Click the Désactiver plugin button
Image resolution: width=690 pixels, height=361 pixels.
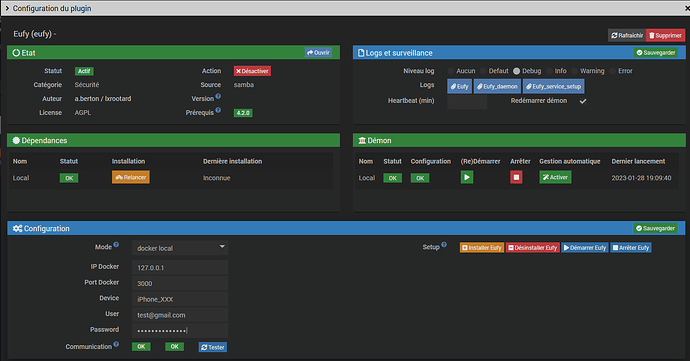[x=252, y=71]
